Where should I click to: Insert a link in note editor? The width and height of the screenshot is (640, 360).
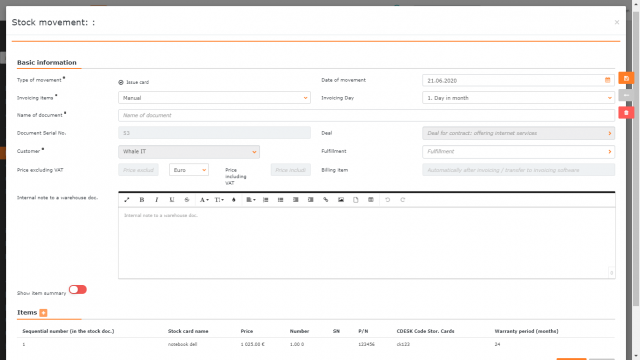[326, 200]
